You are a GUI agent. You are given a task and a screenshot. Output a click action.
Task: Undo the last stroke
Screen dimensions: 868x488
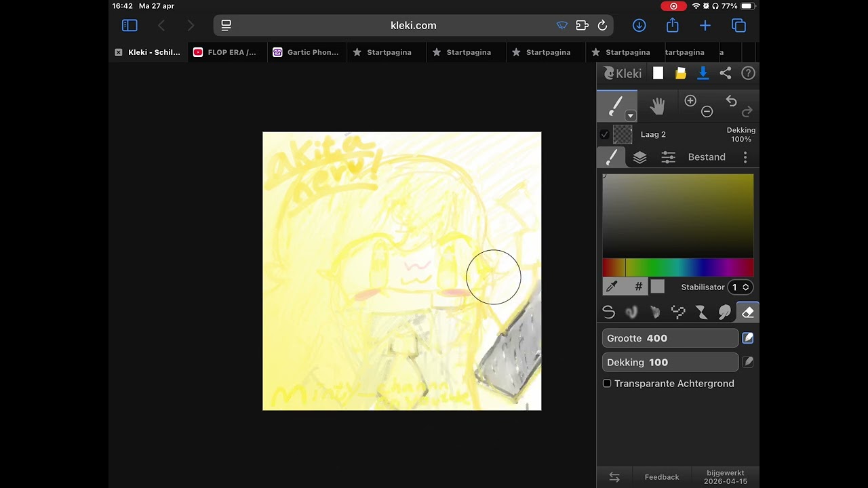(731, 101)
